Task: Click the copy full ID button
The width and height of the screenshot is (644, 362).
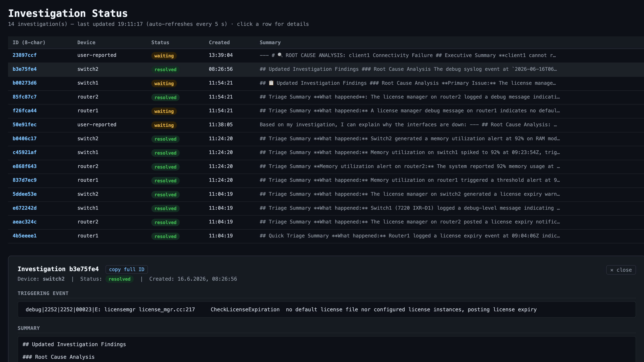Action: pyautogui.click(x=126, y=269)
